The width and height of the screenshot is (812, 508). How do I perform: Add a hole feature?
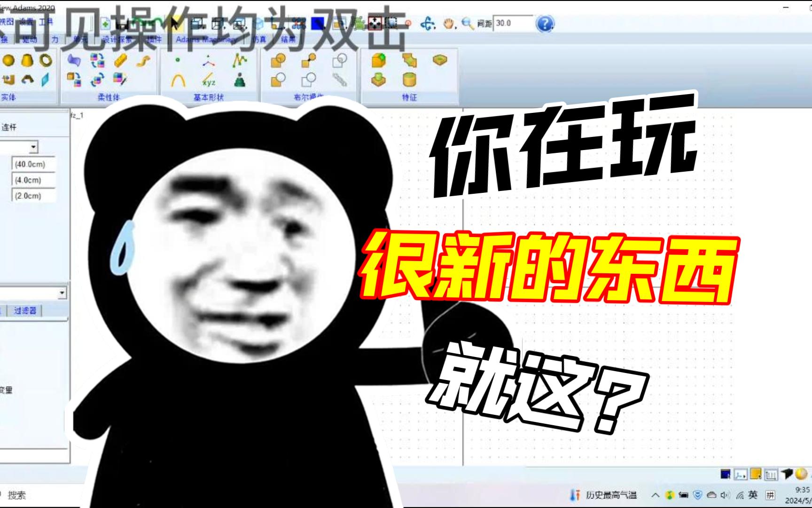[x=440, y=60]
